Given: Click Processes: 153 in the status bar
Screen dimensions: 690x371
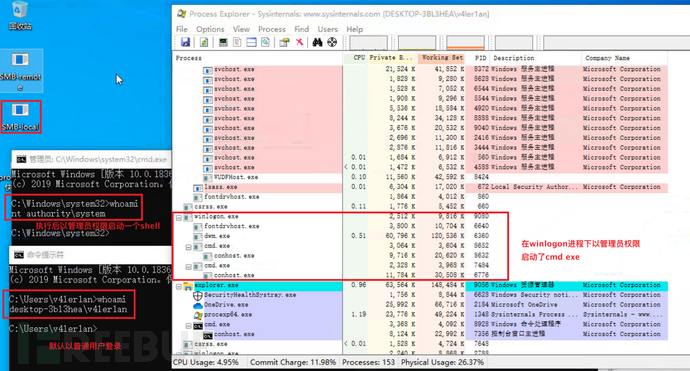Looking at the screenshot, I should (x=368, y=363).
